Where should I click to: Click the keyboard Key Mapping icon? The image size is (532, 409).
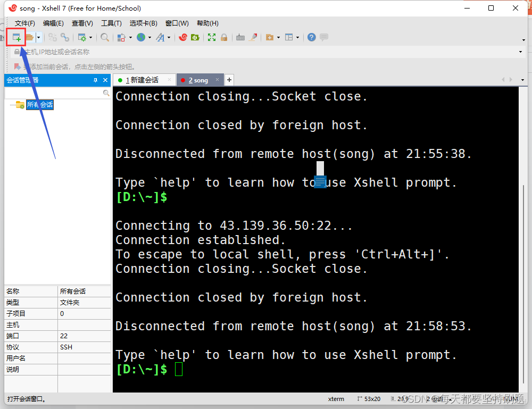point(240,37)
